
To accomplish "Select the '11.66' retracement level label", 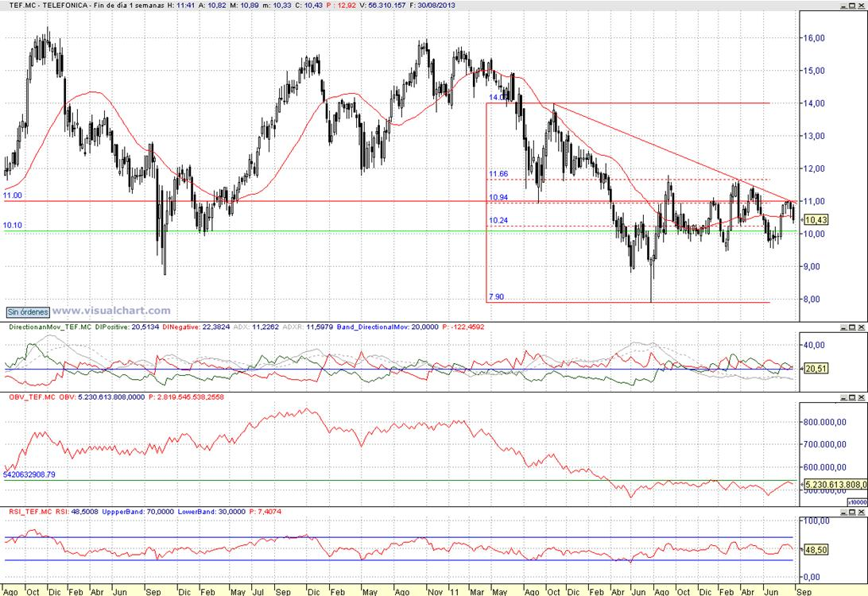I will 498,174.
